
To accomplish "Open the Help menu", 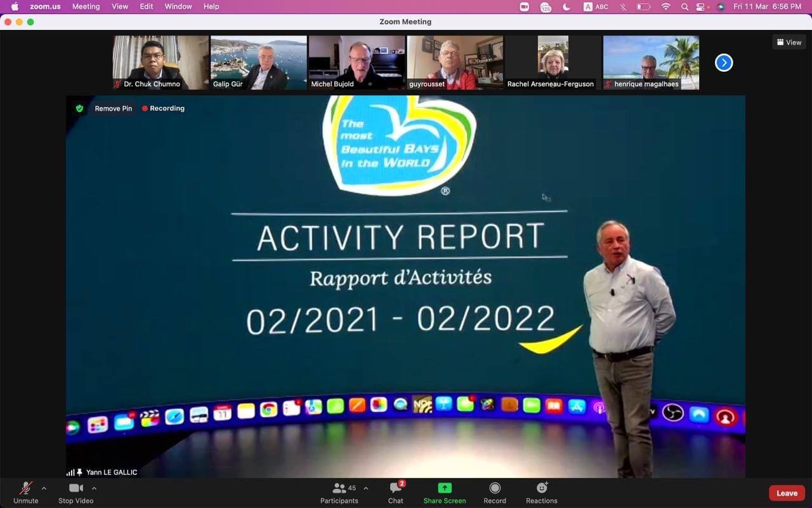I will [x=211, y=6].
